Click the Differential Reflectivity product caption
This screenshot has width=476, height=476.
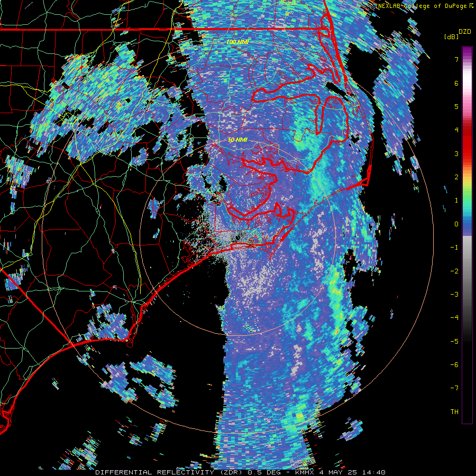click(x=241, y=472)
